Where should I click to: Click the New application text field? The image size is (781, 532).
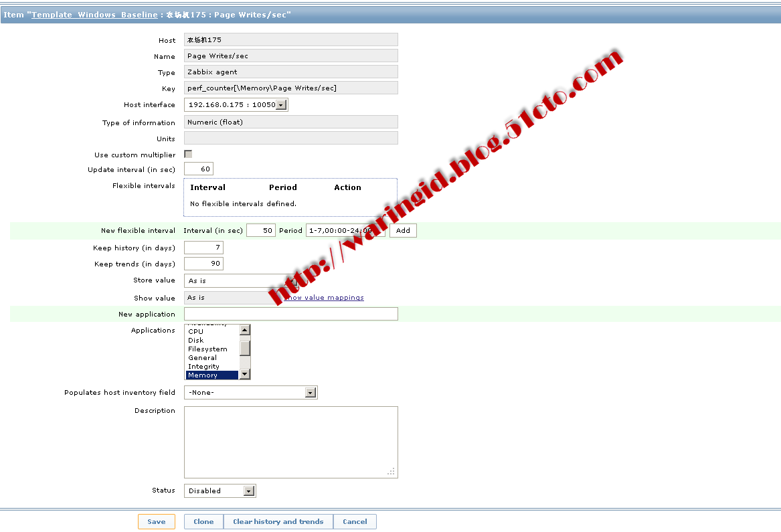pos(291,314)
